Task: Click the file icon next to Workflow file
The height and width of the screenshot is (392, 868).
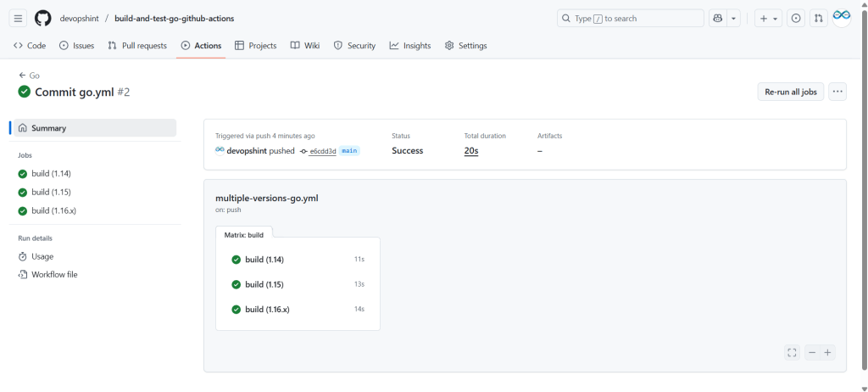Action: tap(23, 274)
